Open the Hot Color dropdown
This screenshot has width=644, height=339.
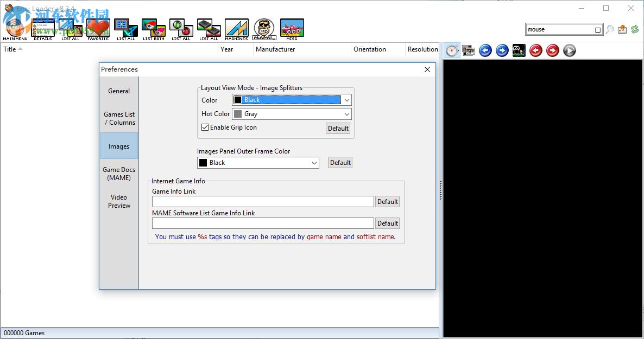point(346,114)
